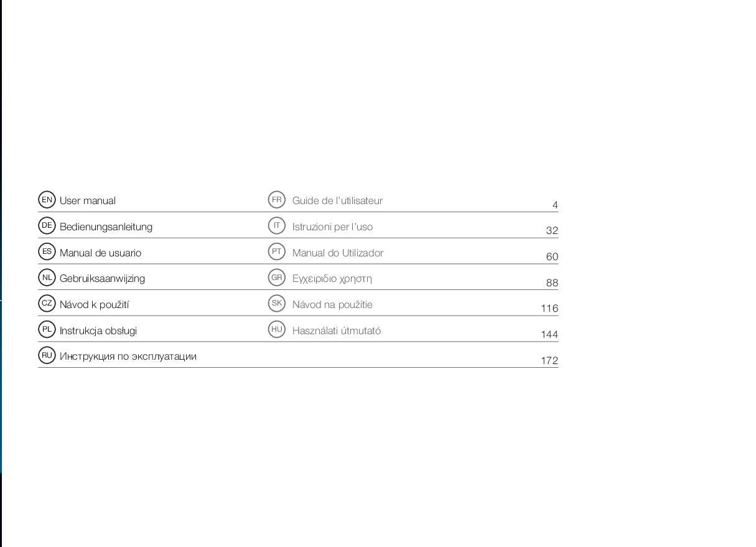This screenshot has width=756, height=547.
Task: Go to "Guide de l'utilisateur"
Action: (337, 201)
